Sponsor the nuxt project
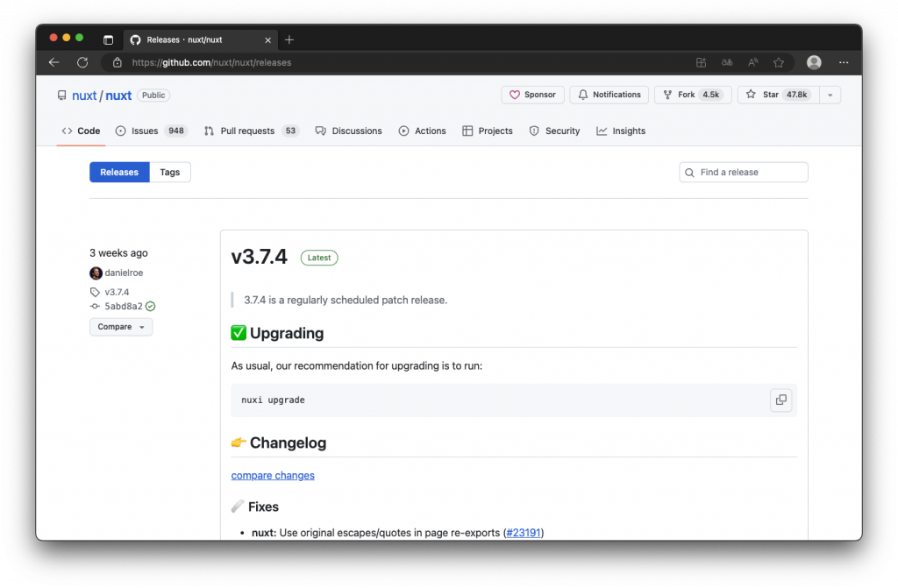The height and width of the screenshot is (588, 898). pos(532,95)
